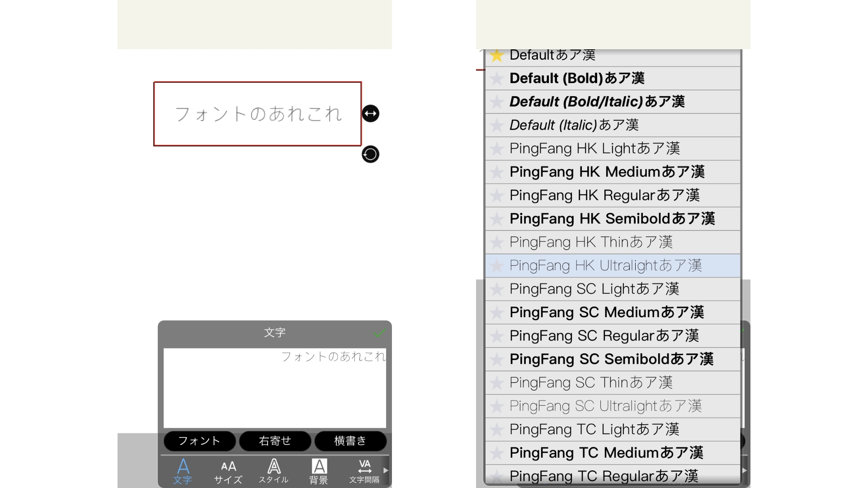This screenshot has width=868, height=488.
Task: Click the horizontal resize handle beside the text box
Action: (x=370, y=113)
